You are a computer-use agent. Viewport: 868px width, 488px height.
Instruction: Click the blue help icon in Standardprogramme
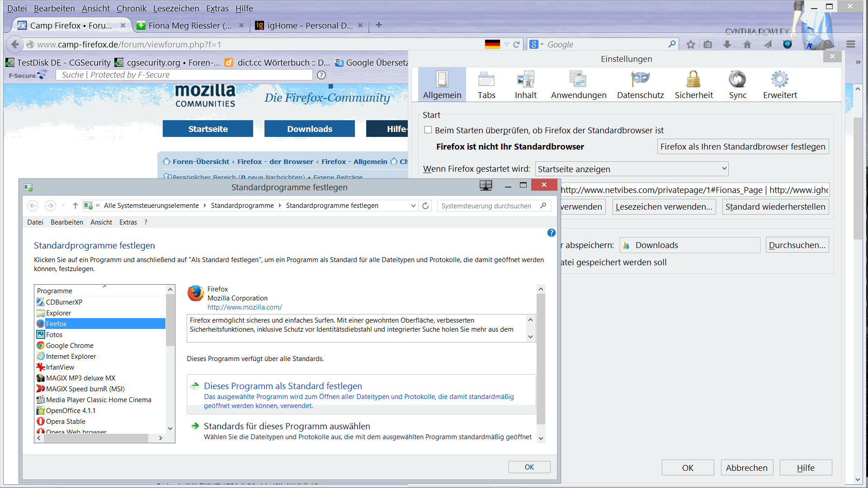point(551,233)
